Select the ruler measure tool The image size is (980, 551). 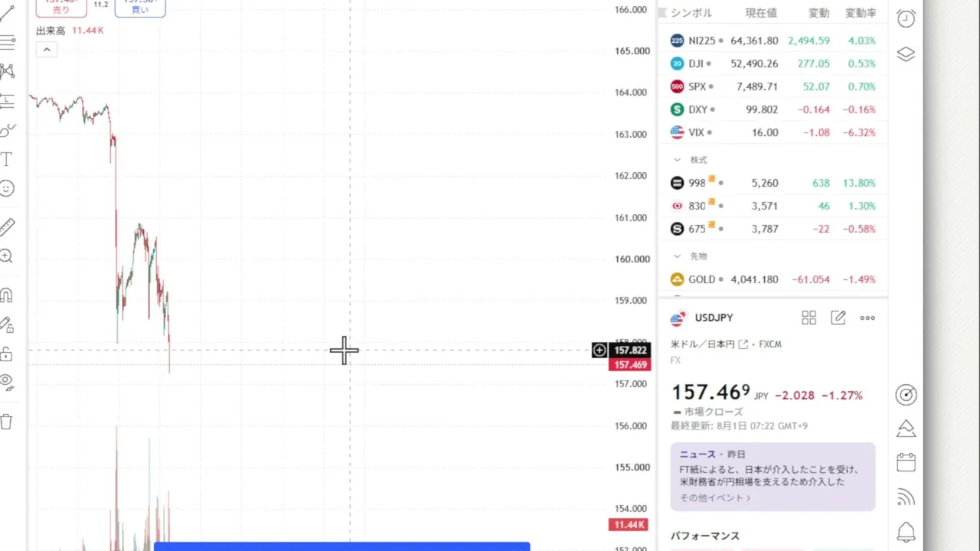point(7,227)
